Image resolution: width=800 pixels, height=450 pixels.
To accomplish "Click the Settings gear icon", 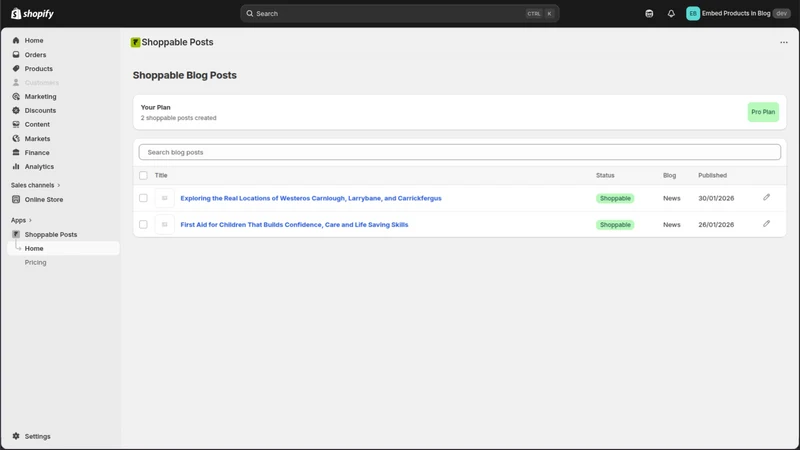I will pos(16,436).
